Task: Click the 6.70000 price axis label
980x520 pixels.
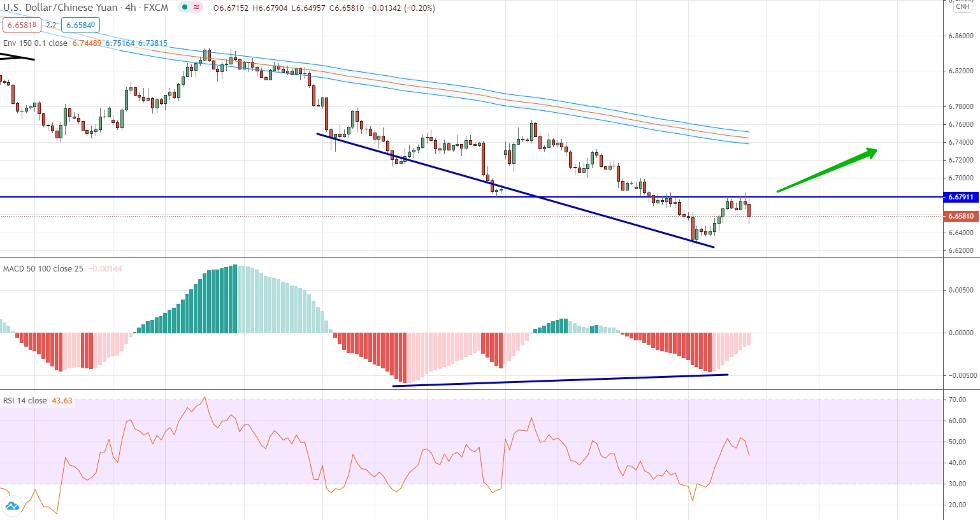Action: coord(960,178)
